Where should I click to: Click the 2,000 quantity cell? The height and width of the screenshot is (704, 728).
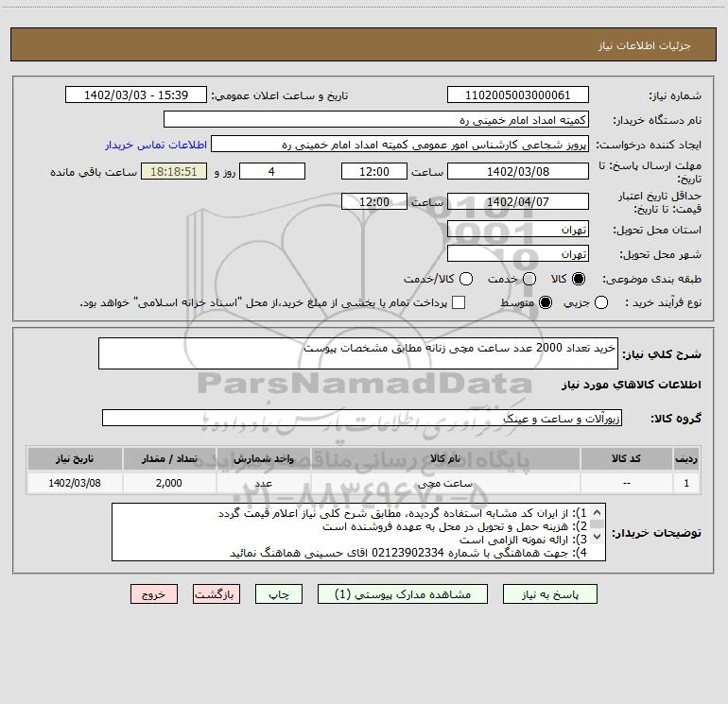[x=169, y=483]
